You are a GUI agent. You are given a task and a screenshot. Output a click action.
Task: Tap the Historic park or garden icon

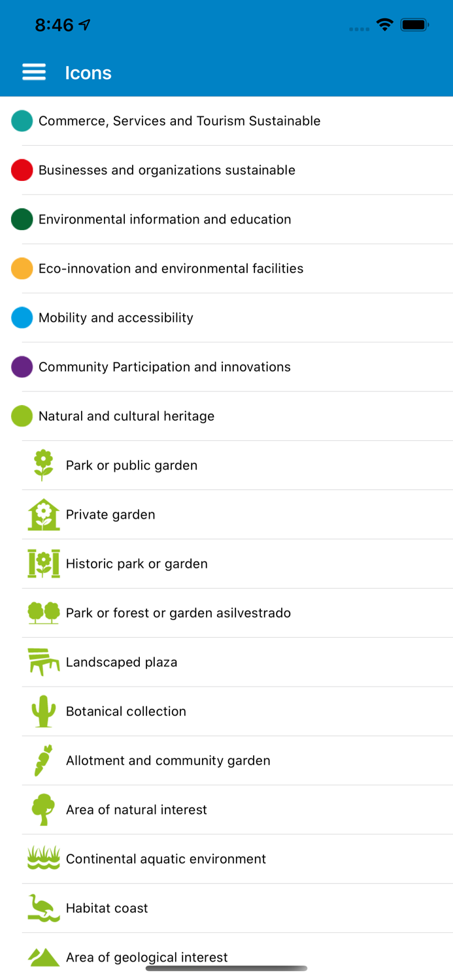point(43,564)
